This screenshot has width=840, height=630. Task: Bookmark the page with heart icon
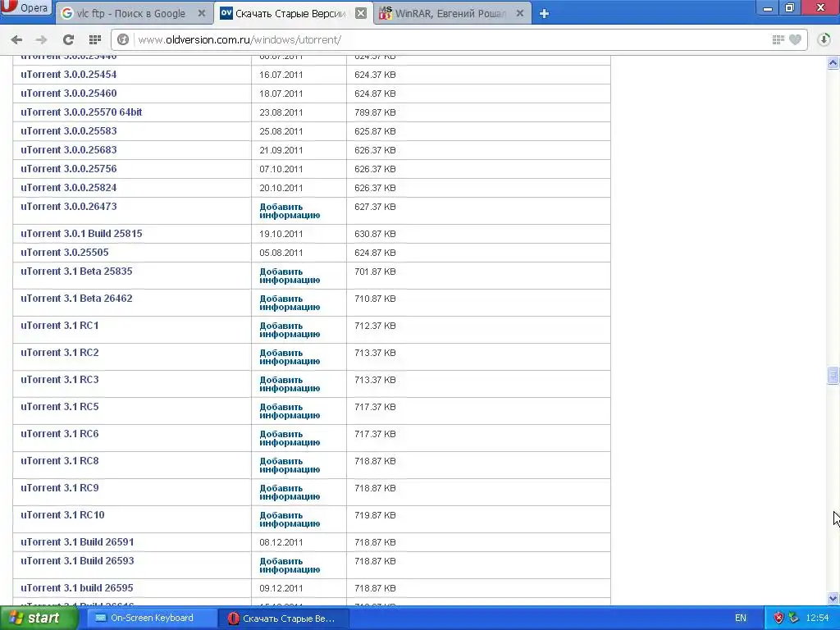click(x=796, y=39)
